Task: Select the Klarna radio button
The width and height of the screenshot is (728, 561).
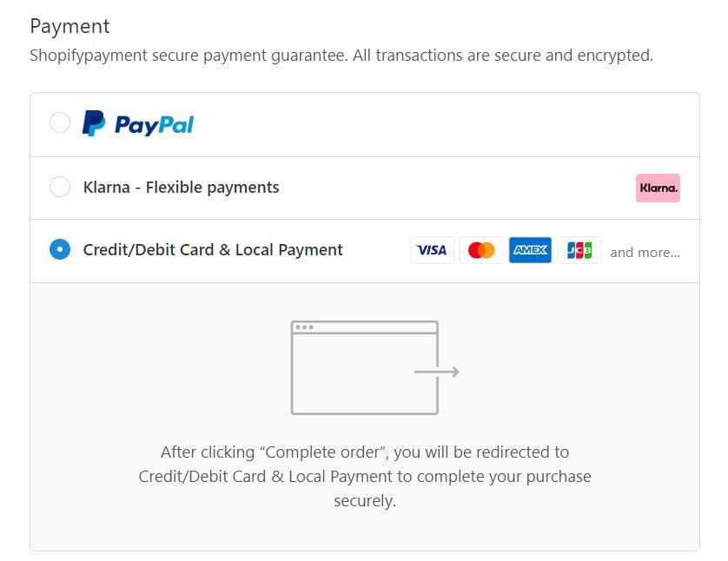Action: click(60, 187)
